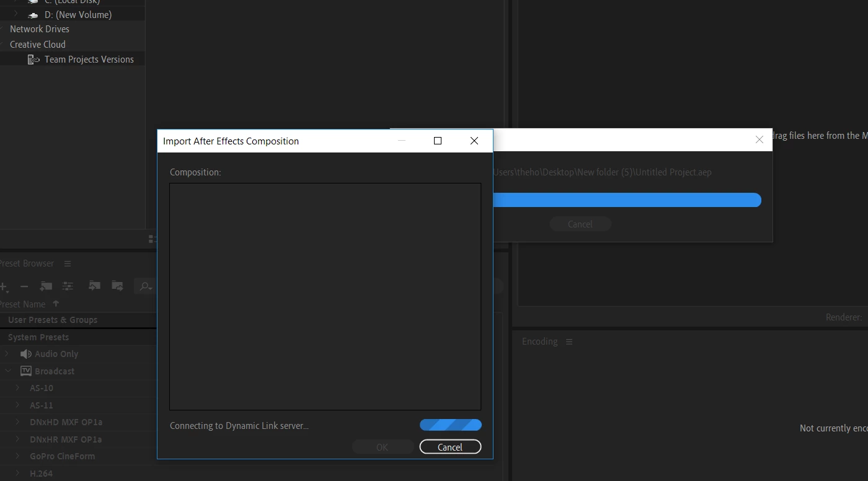Image resolution: width=868 pixels, height=481 pixels.
Task: Select Creative Cloud in media browser
Action: pyautogui.click(x=38, y=45)
